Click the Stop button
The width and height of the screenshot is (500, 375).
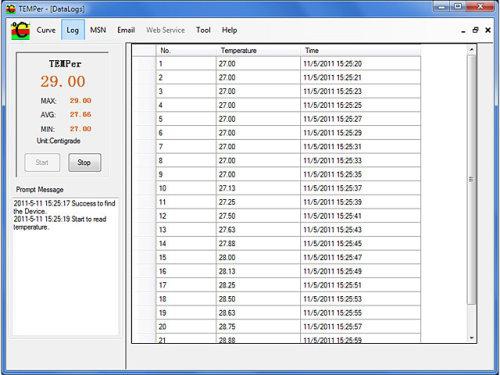[x=84, y=162]
